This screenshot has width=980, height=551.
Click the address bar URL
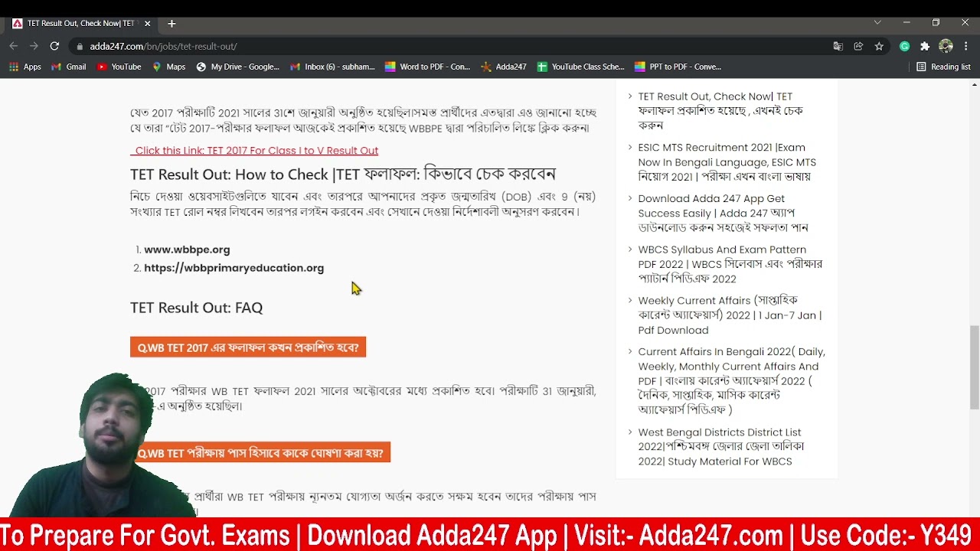(x=163, y=47)
